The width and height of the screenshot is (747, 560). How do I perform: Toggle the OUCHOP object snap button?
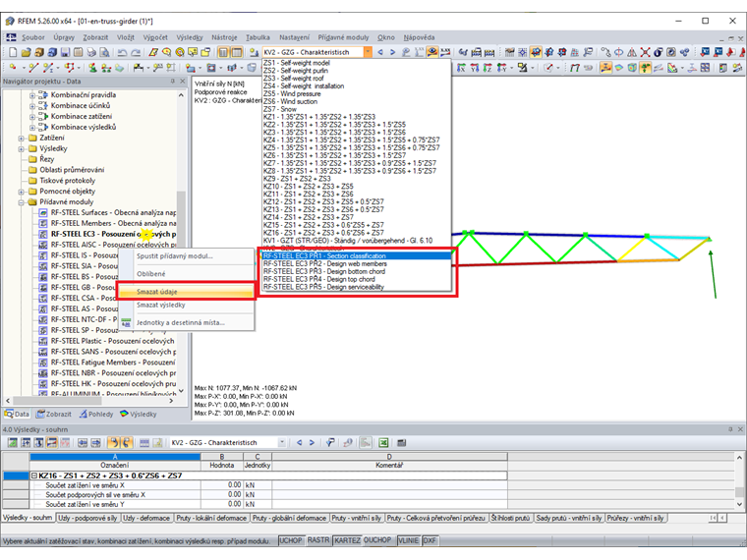click(377, 540)
